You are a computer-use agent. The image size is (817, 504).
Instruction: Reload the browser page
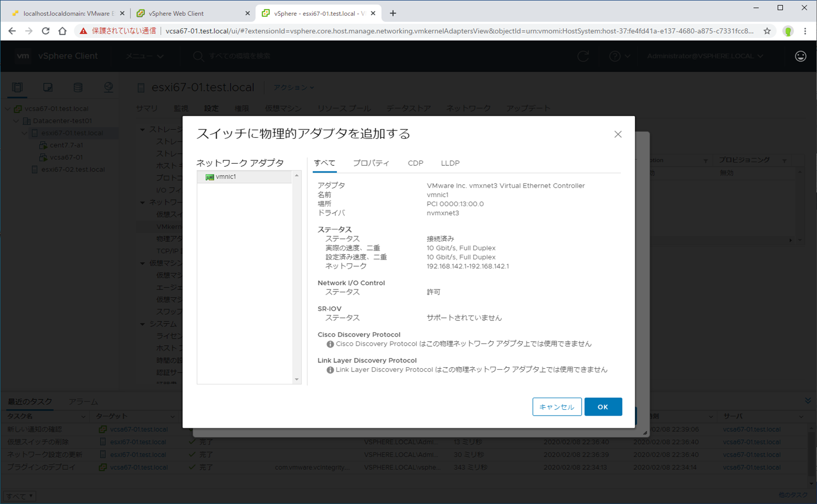tap(46, 31)
